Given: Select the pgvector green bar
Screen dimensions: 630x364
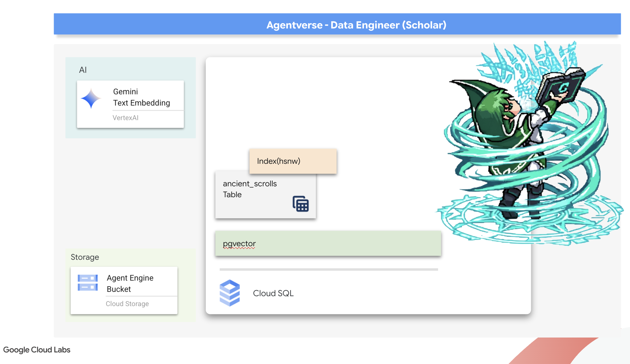Looking at the screenshot, I should point(328,244).
